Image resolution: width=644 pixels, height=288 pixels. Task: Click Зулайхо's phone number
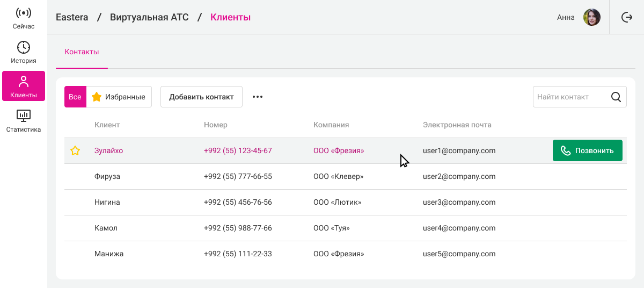238,151
